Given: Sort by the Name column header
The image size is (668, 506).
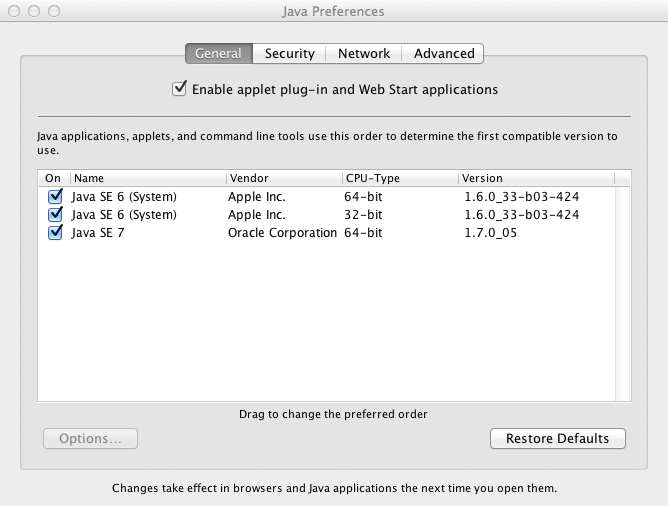Looking at the screenshot, I should point(148,178).
